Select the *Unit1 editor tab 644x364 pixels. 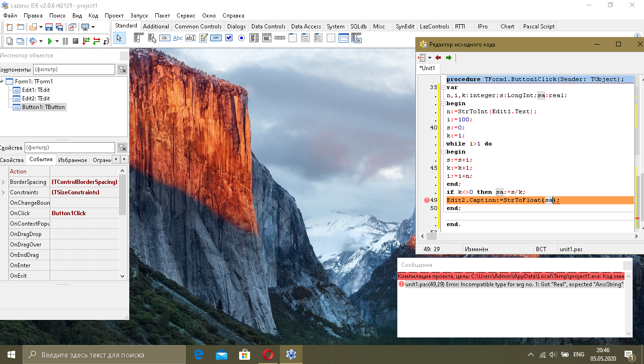pyautogui.click(x=428, y=68)
